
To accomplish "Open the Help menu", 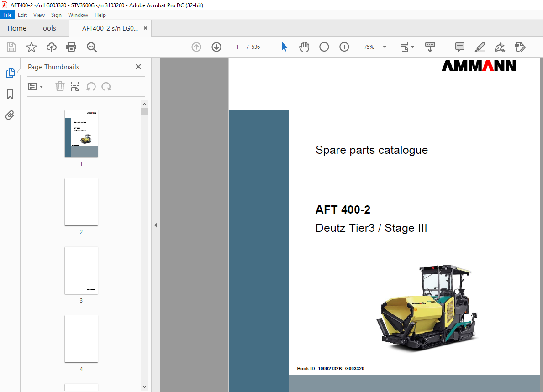I will (100, 15).
